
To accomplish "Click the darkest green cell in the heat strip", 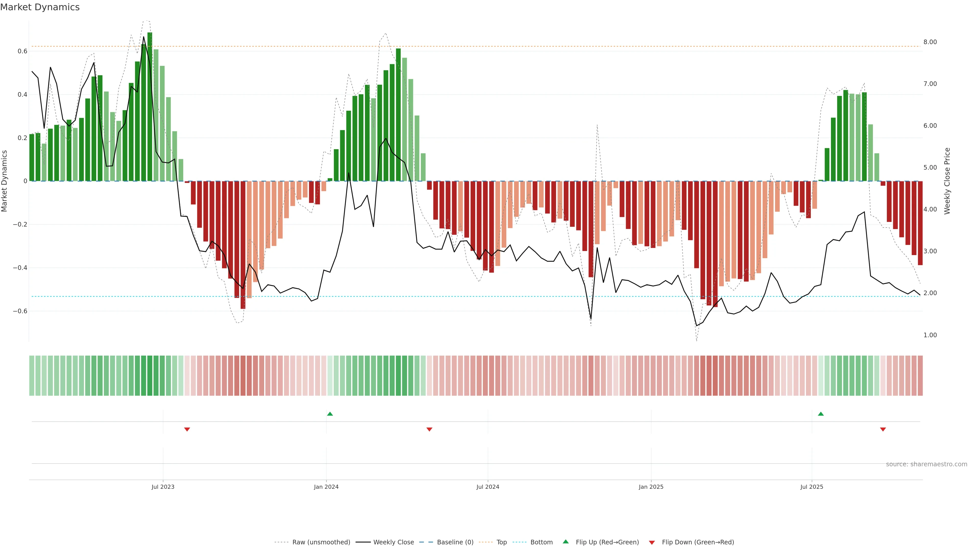I will click(150, 376).
